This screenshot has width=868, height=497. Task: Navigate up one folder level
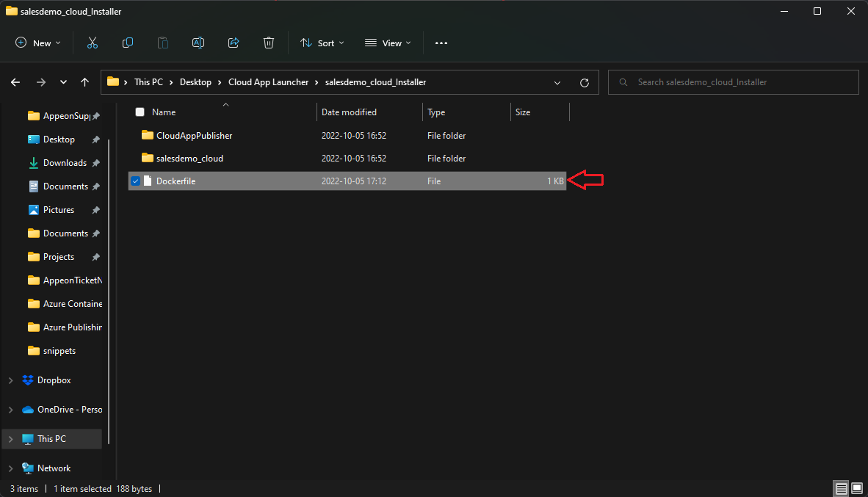coord(84,81)
